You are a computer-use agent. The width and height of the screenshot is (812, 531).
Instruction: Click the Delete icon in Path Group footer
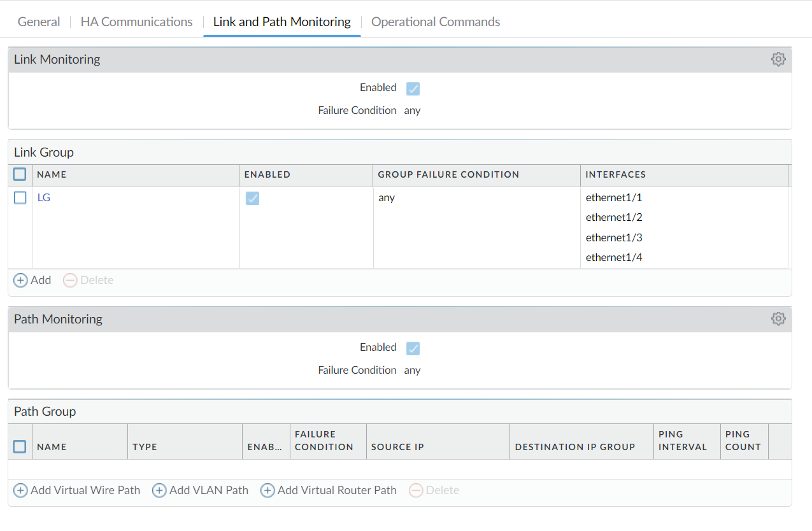417,490
